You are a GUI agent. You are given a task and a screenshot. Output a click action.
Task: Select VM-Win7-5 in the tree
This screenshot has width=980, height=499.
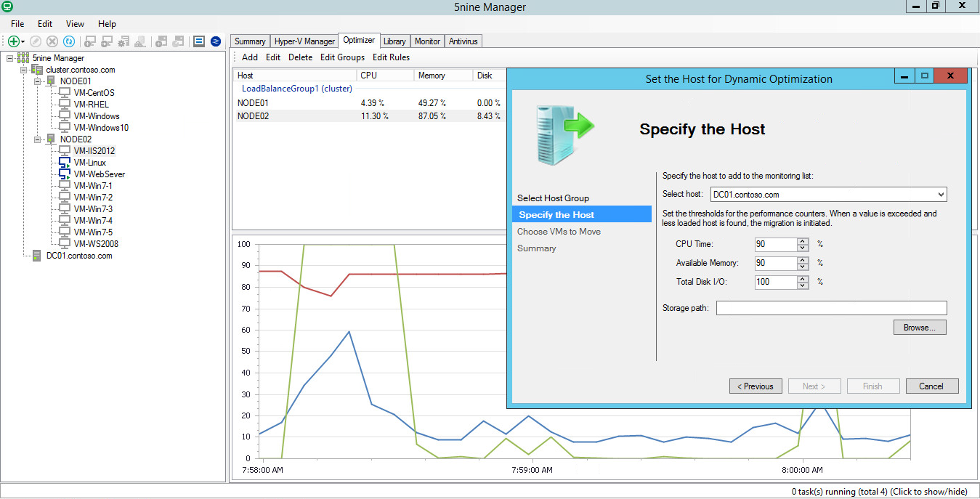click(93, 232)
